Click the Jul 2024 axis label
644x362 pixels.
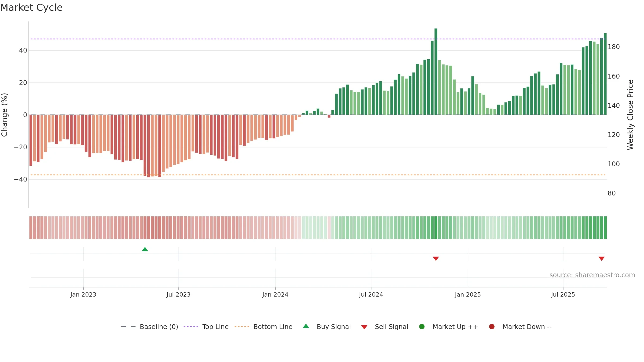371,294
